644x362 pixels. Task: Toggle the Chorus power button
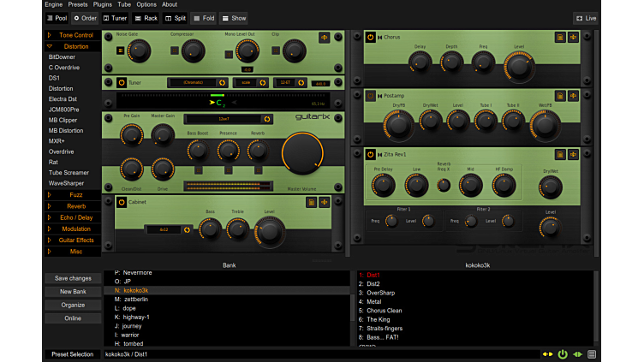371,37
